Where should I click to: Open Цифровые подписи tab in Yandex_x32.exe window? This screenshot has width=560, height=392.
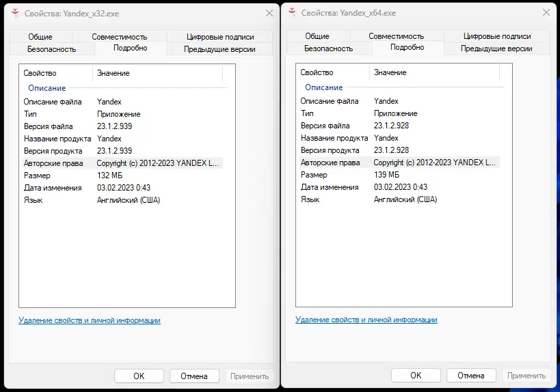220,37
